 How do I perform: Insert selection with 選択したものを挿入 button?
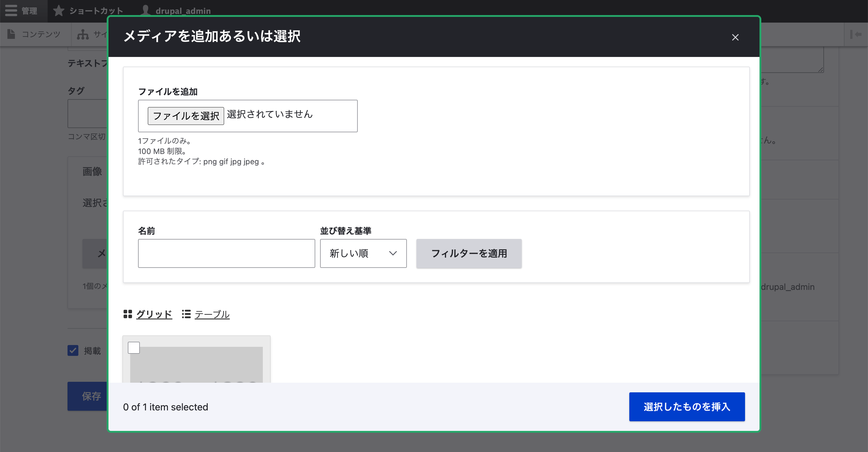click(x=687, y=406)
